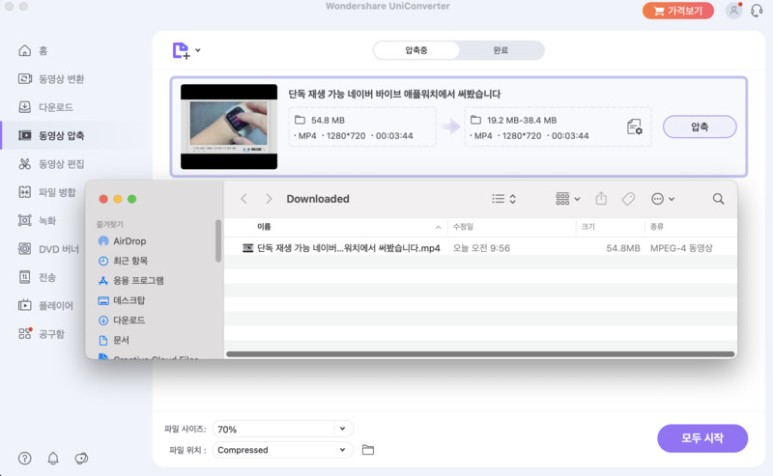Open the 파일 위치 Compressed dropdown

coord(282,450)
